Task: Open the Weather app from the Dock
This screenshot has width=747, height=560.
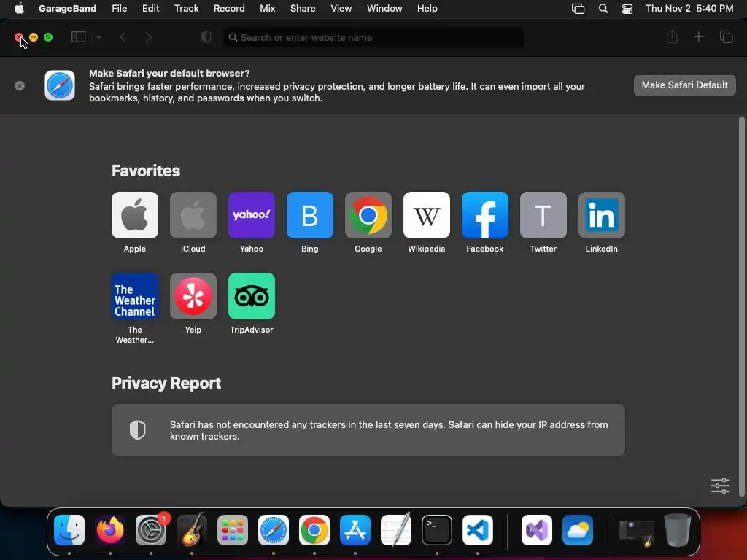Action: coord(578,530)
